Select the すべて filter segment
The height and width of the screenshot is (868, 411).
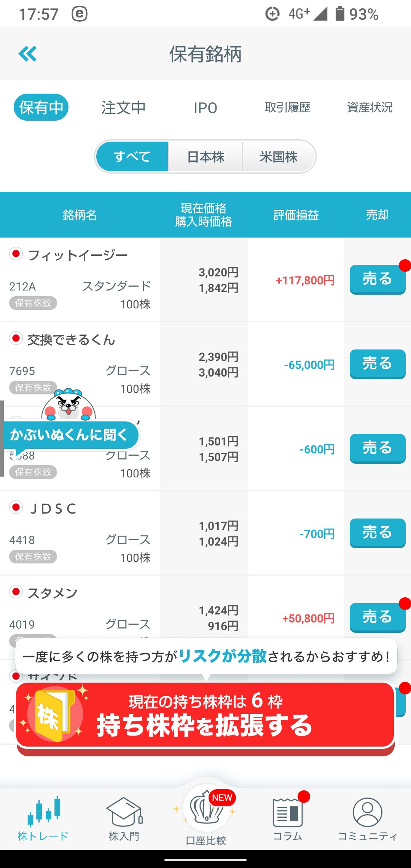[x=132, y=156]
